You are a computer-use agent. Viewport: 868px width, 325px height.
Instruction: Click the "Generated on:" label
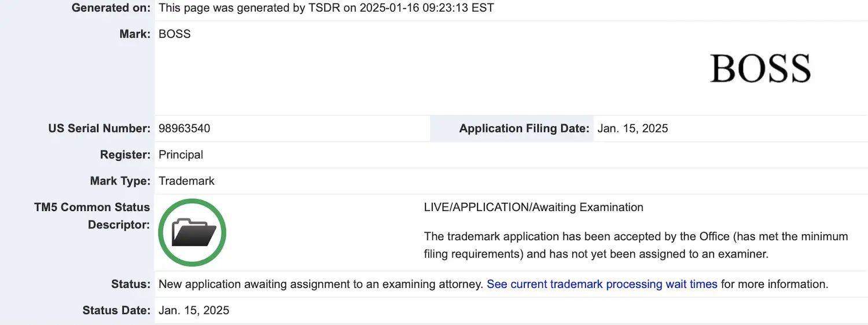(111, 8)
